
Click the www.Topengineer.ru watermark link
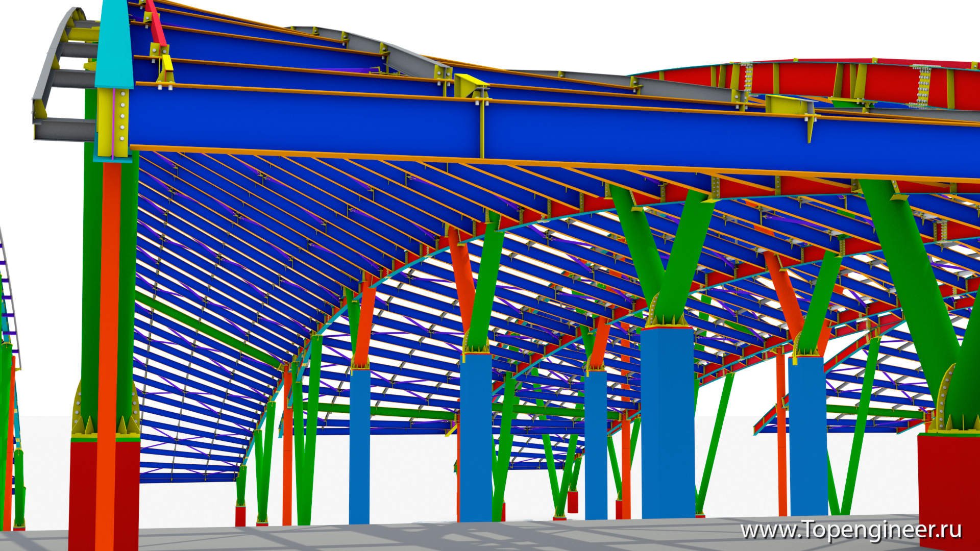pyautogui.click(x=851, y=530)
